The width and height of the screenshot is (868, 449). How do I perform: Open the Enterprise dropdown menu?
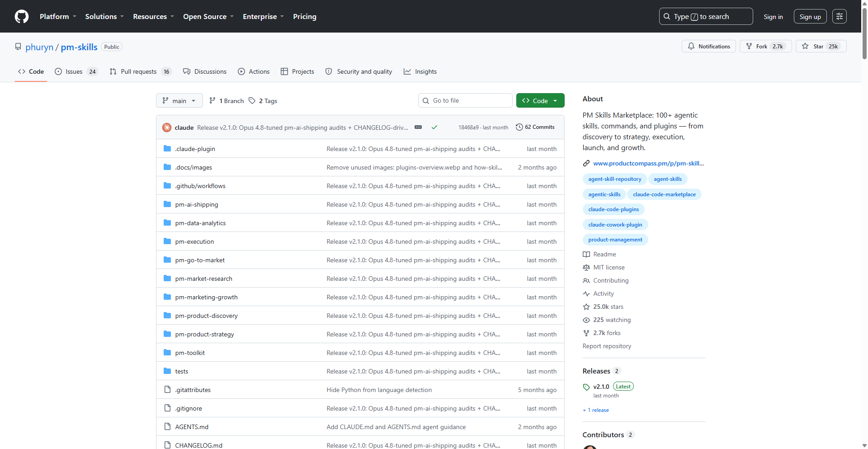pos(263,17)
